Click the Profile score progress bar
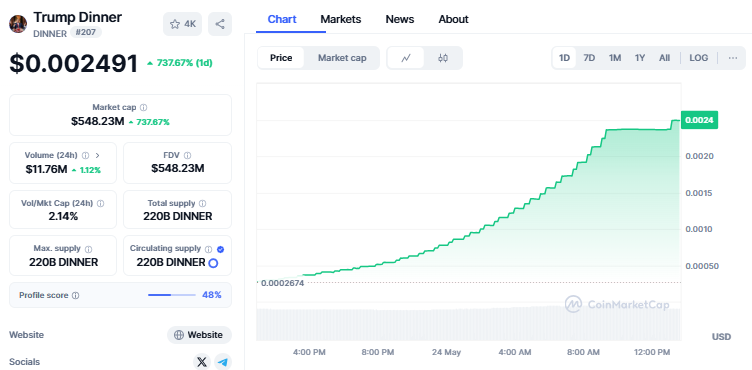This screenshot has height=370, width=752. click(172, 295)
